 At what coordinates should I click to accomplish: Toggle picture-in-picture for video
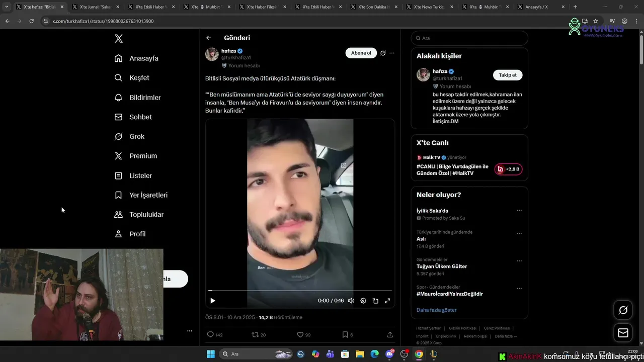375,301
